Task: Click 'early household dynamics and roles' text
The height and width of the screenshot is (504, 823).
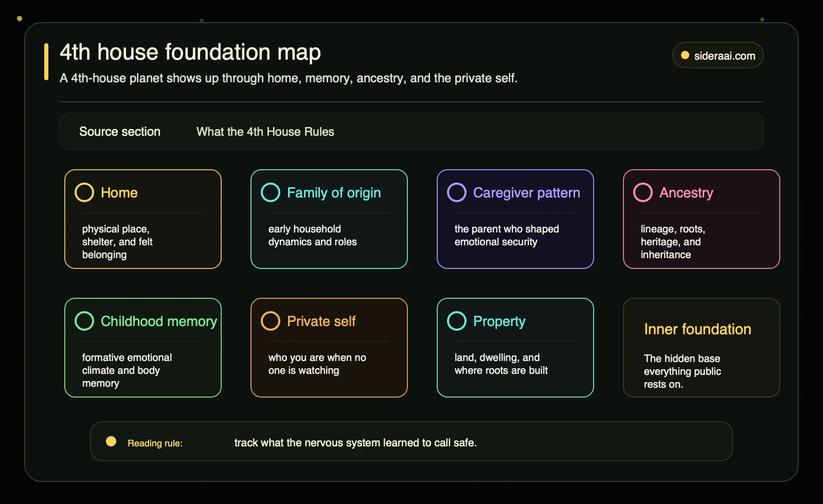Action: (312, 236)
